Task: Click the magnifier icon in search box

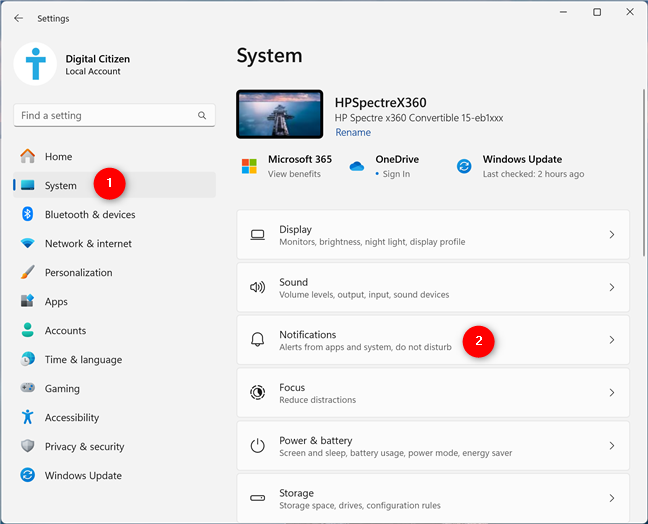Action: tap(202, 115)
